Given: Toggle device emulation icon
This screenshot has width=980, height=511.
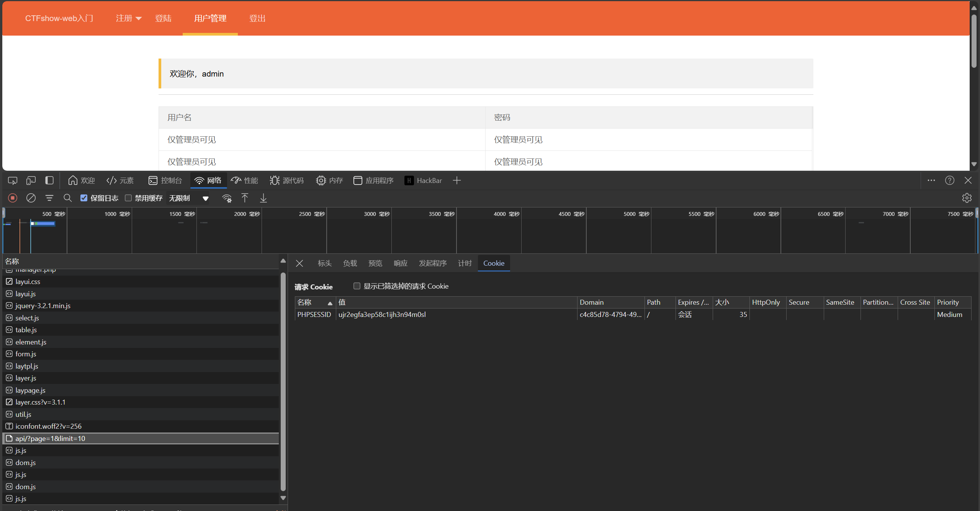Looking at the screenshot, I should pyautogui.click(x=31, y=180).
